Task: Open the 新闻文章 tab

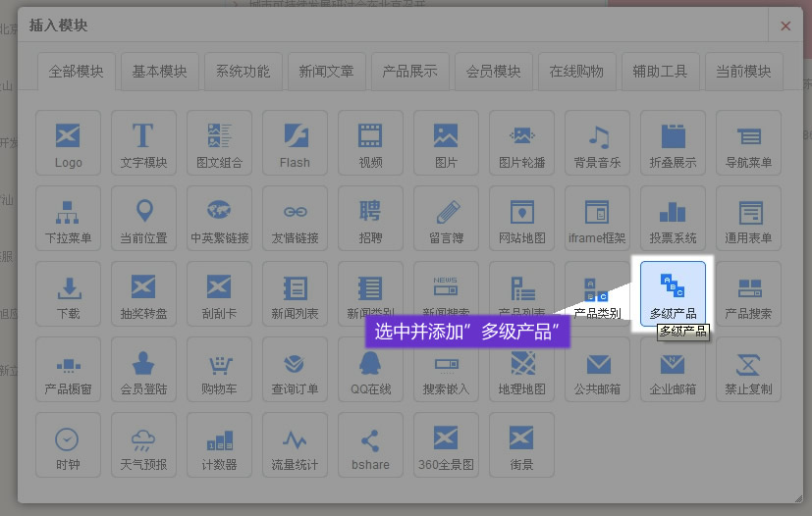Action: click(326, 71)
